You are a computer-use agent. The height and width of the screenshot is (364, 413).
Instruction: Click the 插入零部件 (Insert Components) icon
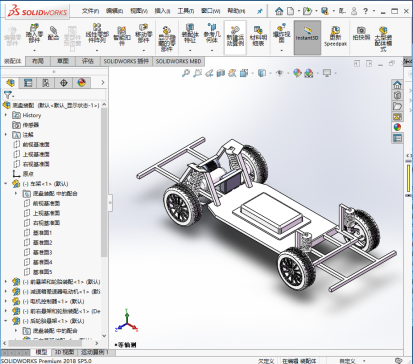click(34, 33)
